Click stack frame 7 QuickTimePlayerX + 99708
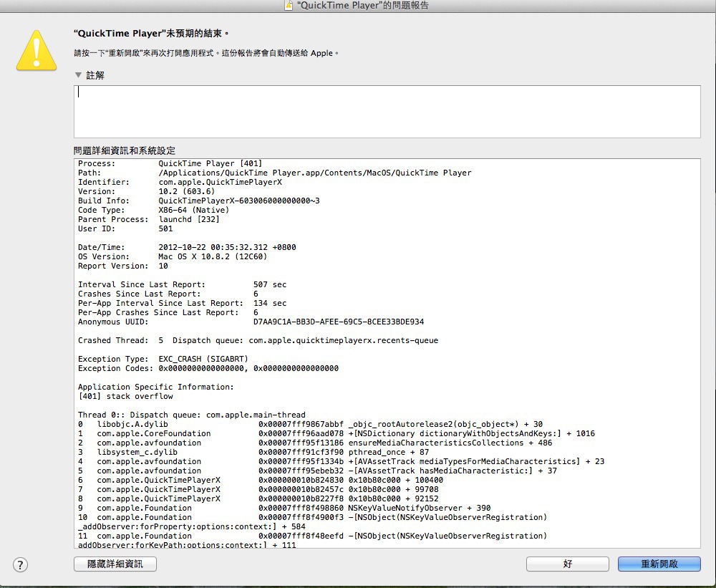Viewport: 716px width, 588px height. point(258,489)
